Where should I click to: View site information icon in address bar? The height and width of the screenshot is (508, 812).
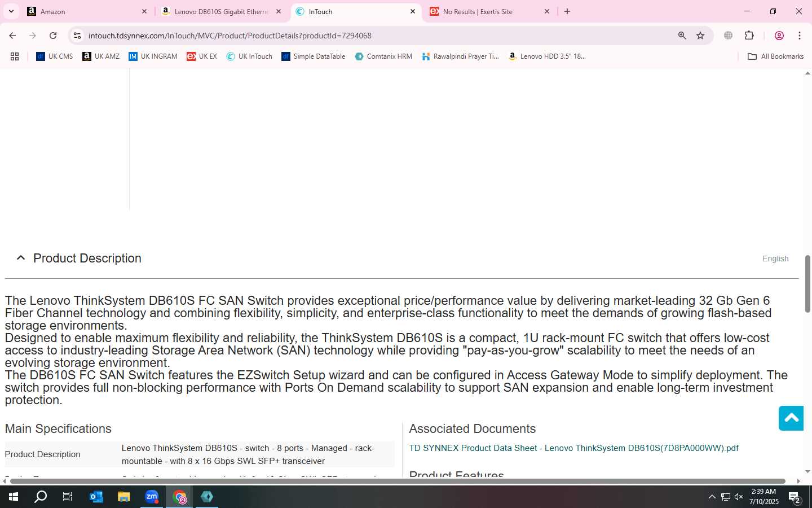[x=77, y=36]
